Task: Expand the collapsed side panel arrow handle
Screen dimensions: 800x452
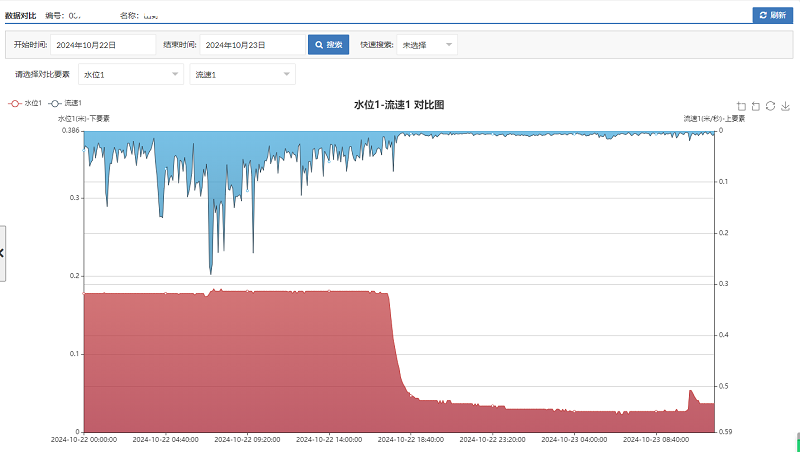Action: [2, 253]
